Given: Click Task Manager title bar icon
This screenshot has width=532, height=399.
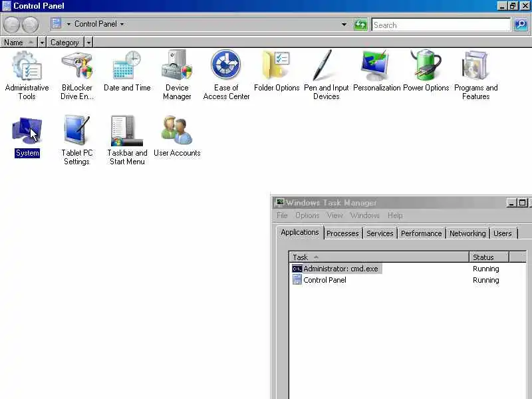Looking at the screenshot, I should tap(279, 203).
